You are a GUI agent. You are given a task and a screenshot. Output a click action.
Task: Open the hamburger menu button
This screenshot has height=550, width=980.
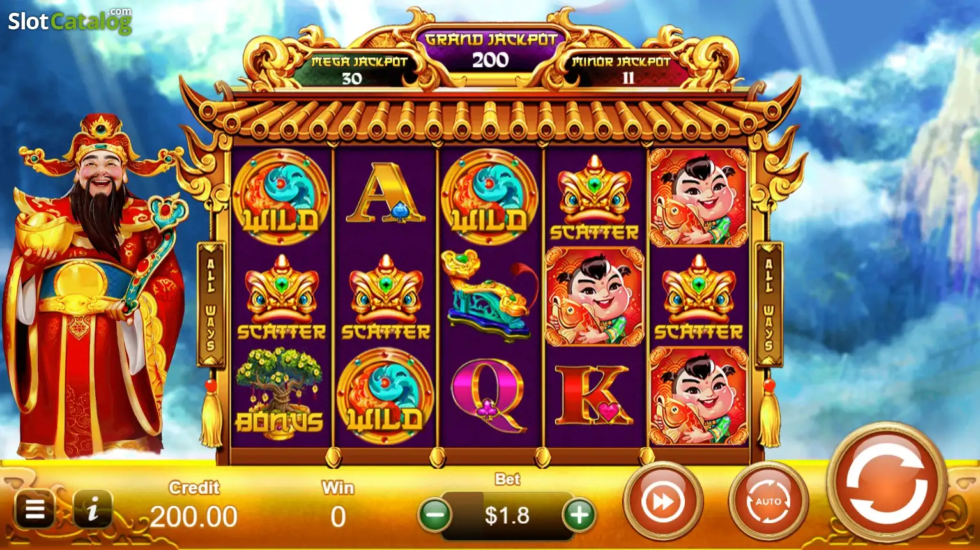pyautogui.click(x=34, y=509)
